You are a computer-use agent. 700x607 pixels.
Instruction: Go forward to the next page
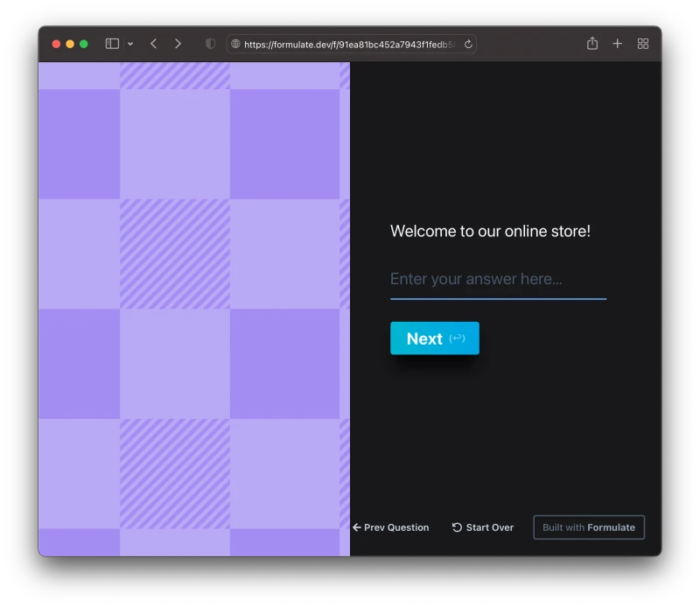[178, 44]
